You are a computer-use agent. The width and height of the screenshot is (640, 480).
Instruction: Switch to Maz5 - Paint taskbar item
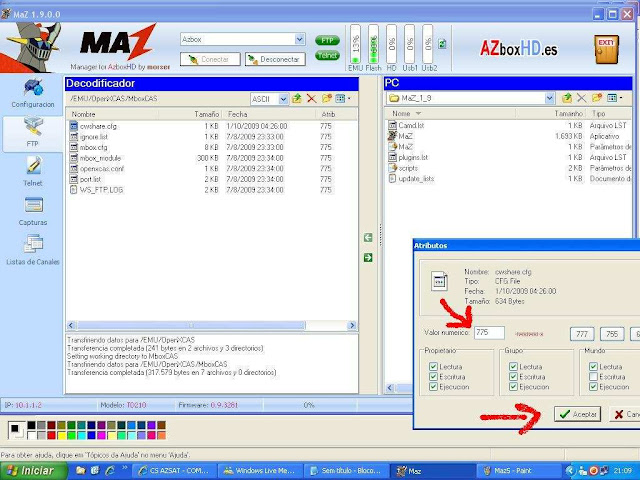click(x=517, y=471)
